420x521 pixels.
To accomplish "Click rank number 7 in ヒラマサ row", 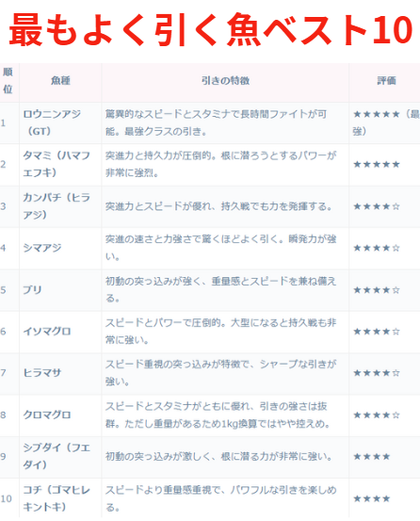I will coord(3,373).
